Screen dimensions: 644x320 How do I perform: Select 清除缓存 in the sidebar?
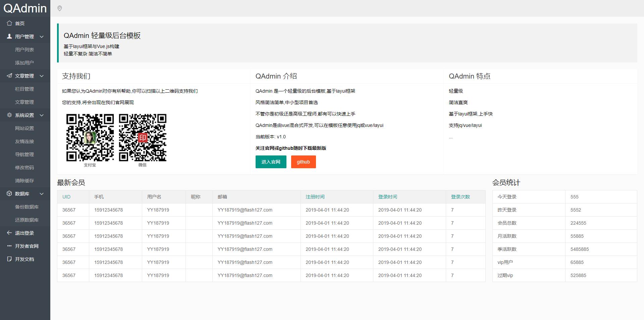coord(24,181)
